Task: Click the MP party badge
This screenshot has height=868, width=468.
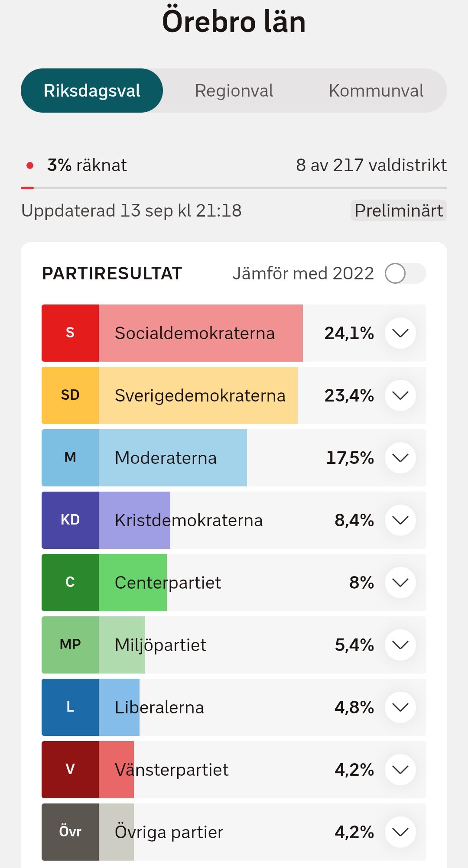Action: (x=70, y=645)
